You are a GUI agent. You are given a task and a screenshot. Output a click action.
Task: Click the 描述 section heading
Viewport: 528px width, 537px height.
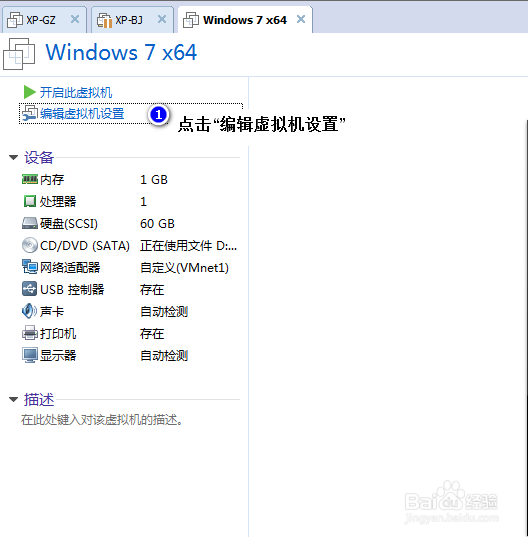[x=39, y=399]
